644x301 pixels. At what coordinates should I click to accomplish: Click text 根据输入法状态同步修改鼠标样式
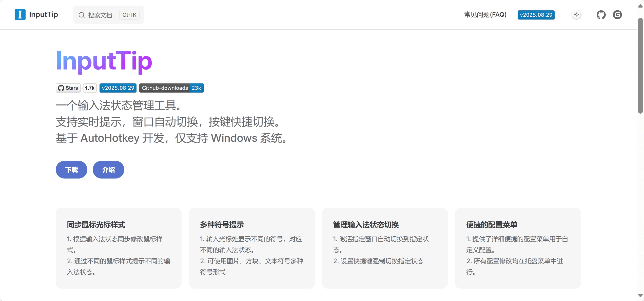pos(115,244)
